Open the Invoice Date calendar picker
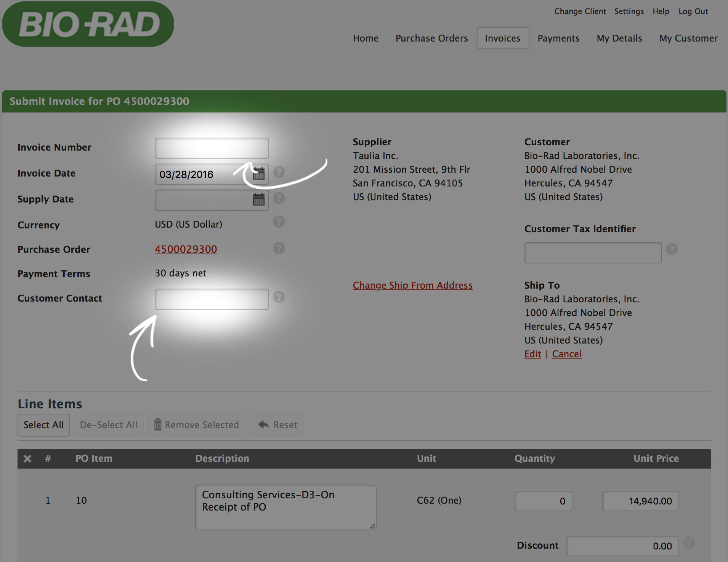The width and height of the screenshot is (728, 562). tap(259, 174)
